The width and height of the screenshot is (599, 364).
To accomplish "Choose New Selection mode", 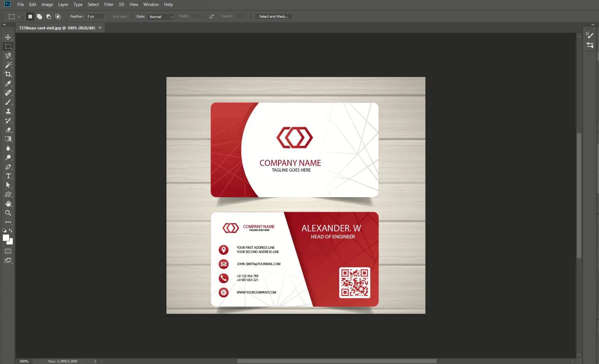I will [x=30, y=16].
